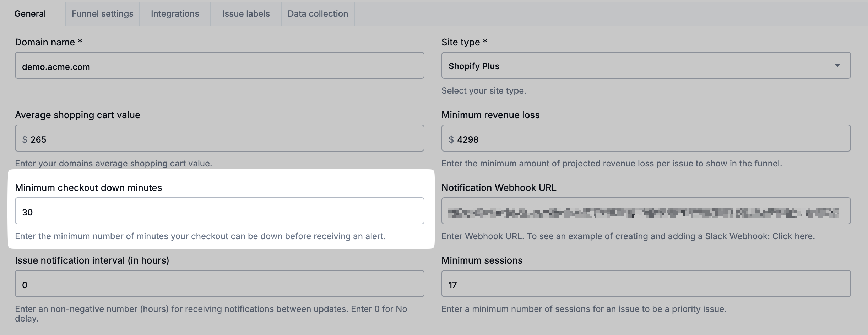This screenshot has width=868, height=335.
Task: Open the Data collection tab
Action: (x=318, y=14)
